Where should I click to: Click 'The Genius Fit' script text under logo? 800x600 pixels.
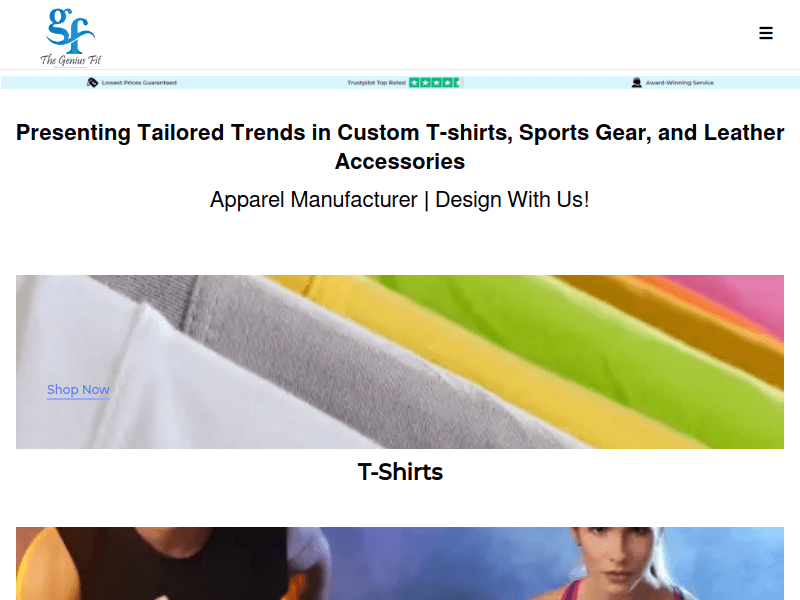70,60
